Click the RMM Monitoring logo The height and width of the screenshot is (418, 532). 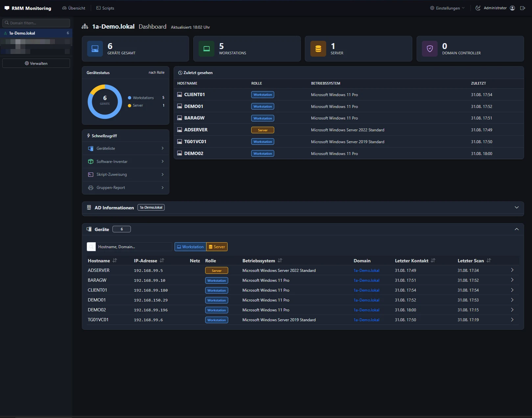(x=28, y=8)
